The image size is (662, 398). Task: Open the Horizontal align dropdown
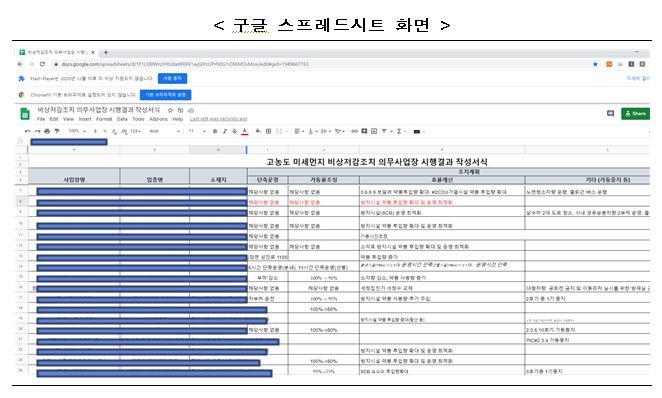pyautogui.click(x=299, y=131)
